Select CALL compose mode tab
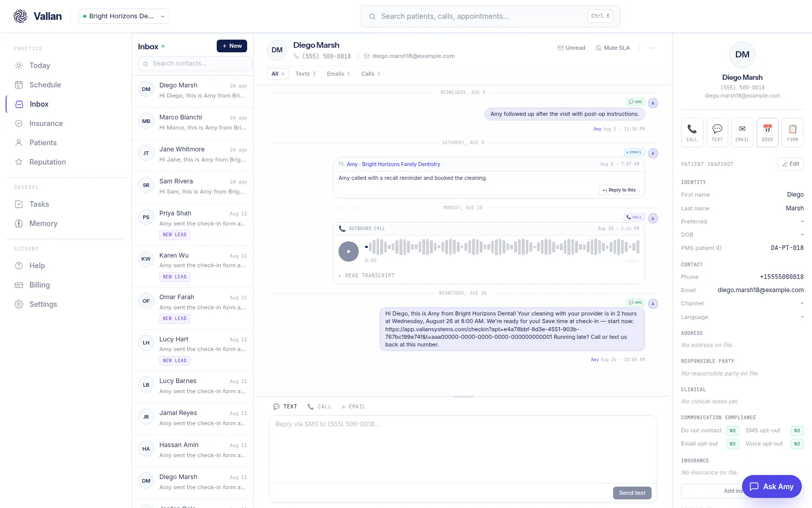The image size is (812, 508). [x=319, y=406]
